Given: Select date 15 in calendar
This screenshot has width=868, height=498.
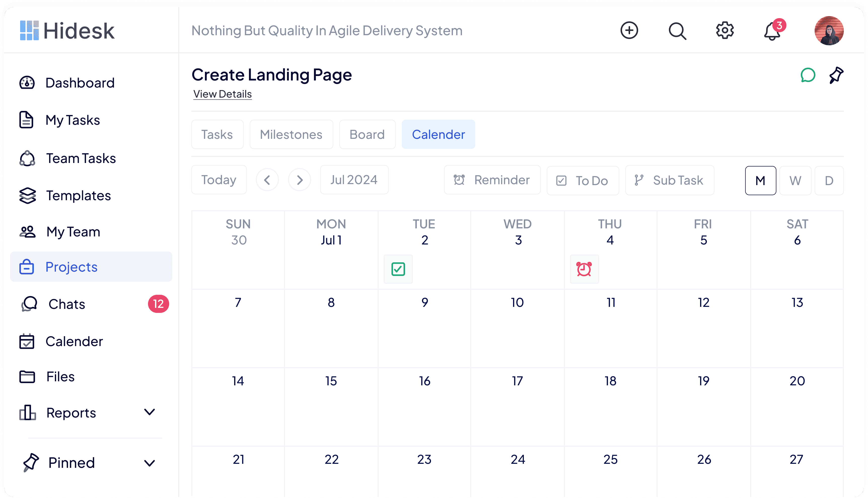Looking at the screenshot, I should tap(331, 407).
